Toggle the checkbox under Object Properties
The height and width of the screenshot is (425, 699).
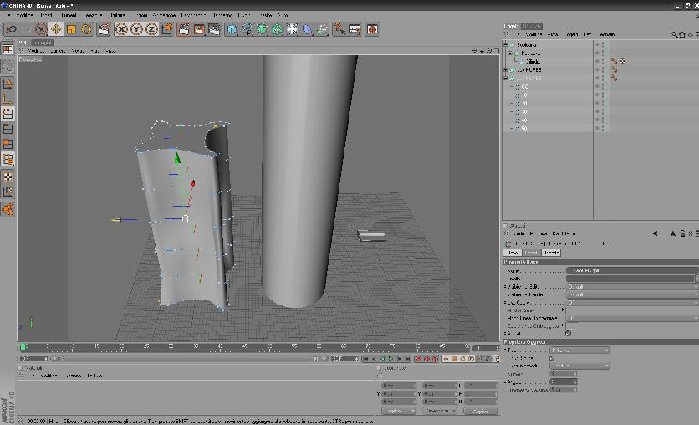552,358
